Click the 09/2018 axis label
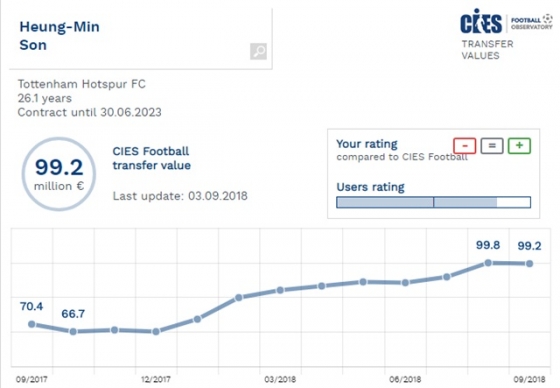Viewport: 560px width, 388px height. tap(529, 379)
